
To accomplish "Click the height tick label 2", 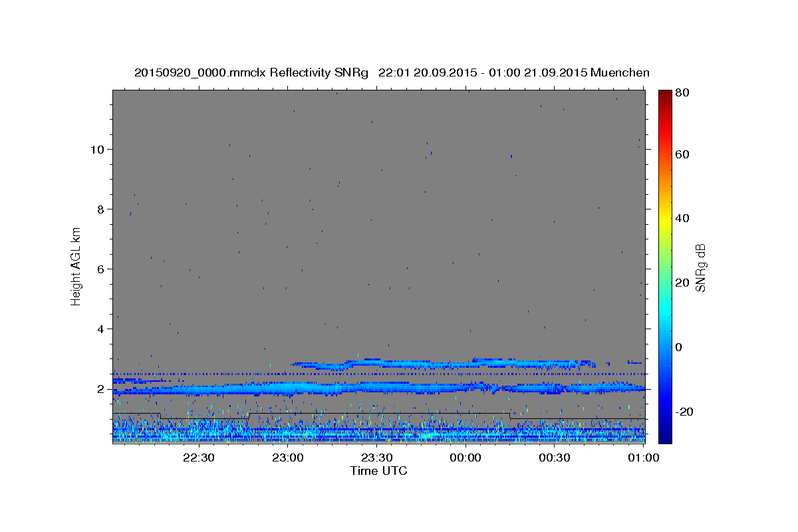I will 100,389.
